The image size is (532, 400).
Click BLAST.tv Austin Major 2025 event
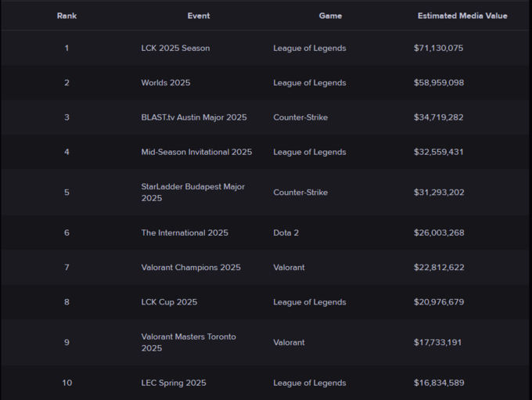194,117
